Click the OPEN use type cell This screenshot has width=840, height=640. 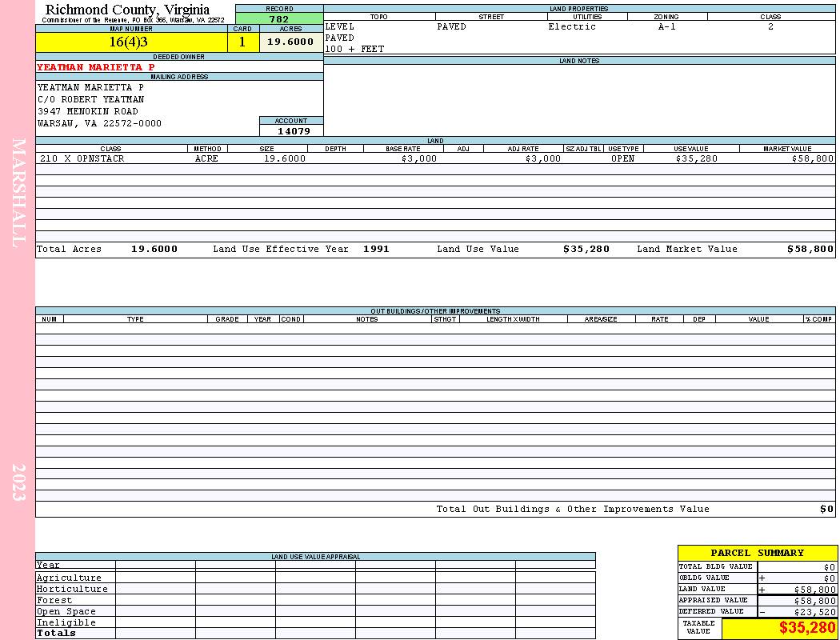[x=622, y=159]
